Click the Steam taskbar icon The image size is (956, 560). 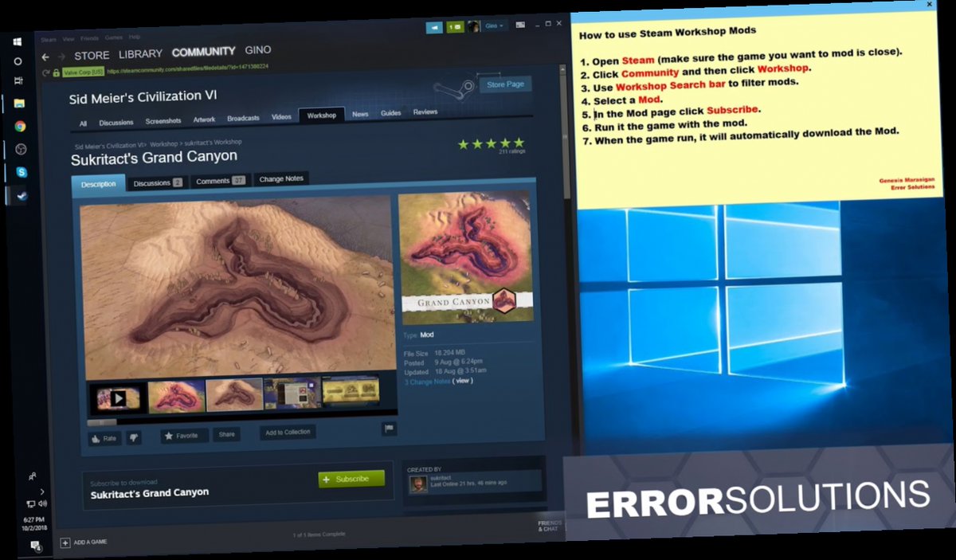pos(22,194)
